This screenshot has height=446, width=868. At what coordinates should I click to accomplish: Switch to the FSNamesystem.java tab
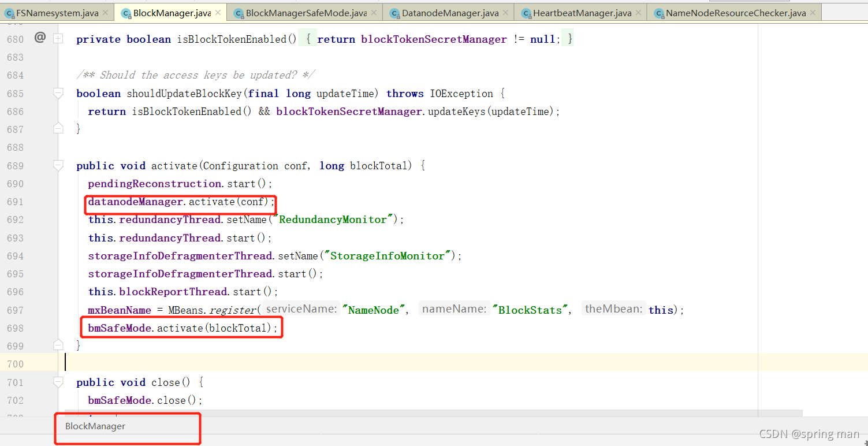pyautogui.click(x=57, y=13)
